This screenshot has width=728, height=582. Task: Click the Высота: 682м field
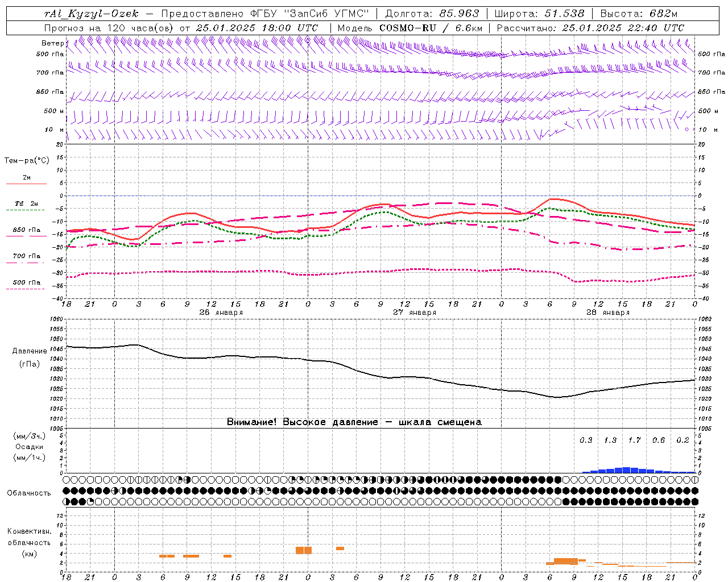[639, 14]
